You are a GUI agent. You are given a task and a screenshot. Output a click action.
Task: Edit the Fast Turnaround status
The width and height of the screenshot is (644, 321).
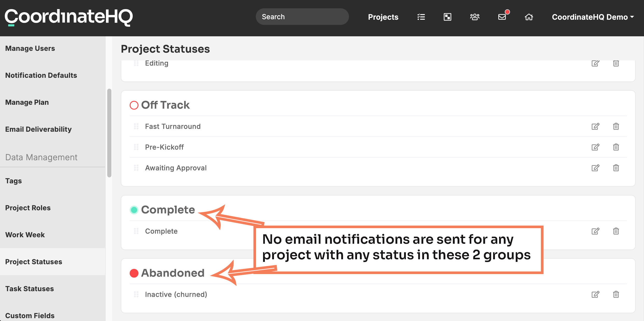[595, 126]
